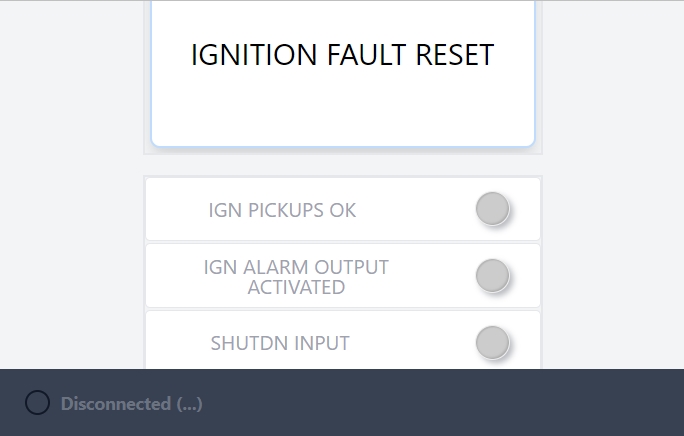
Task: Click the SHUTDN INPUT indicator light
Action: click(x=492, y=342)
